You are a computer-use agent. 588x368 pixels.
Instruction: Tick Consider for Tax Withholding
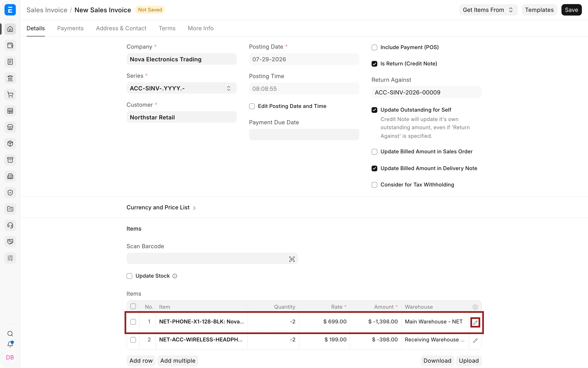click(374, 185)
